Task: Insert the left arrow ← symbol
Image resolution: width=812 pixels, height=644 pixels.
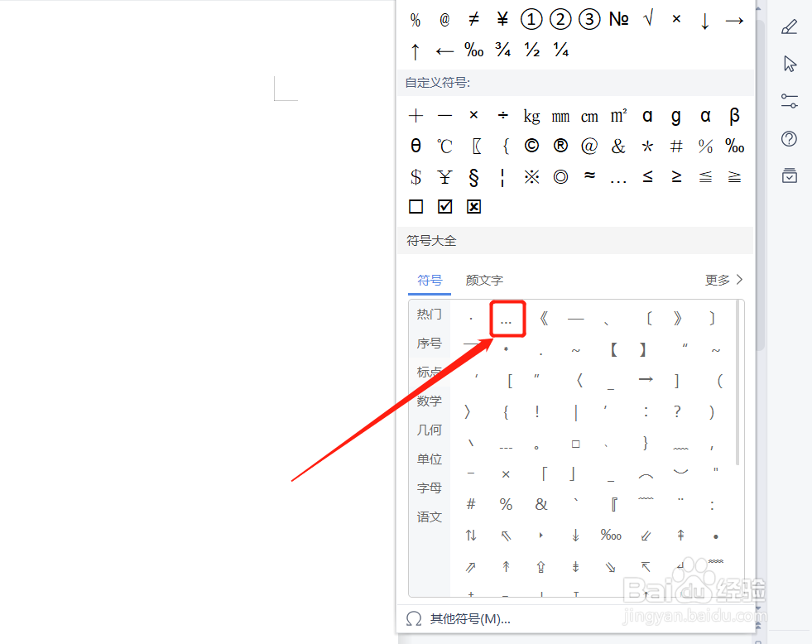Action: (444, 50)
